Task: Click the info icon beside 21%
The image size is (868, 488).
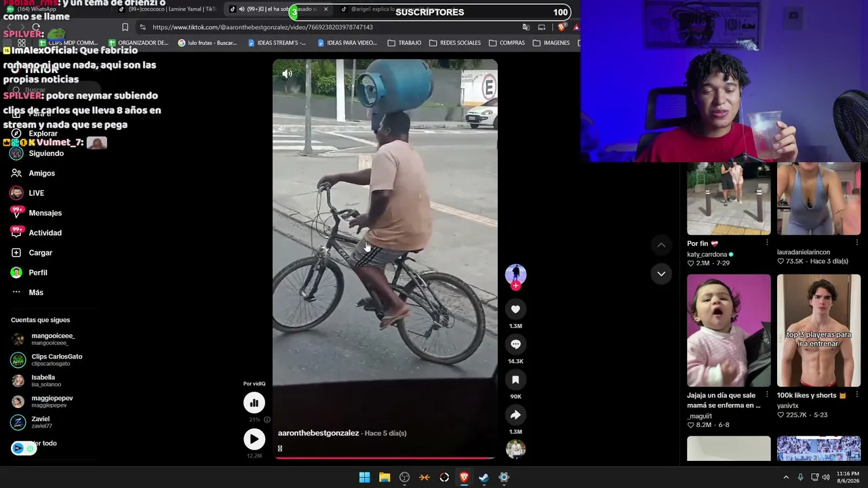Action: [267, 420]
